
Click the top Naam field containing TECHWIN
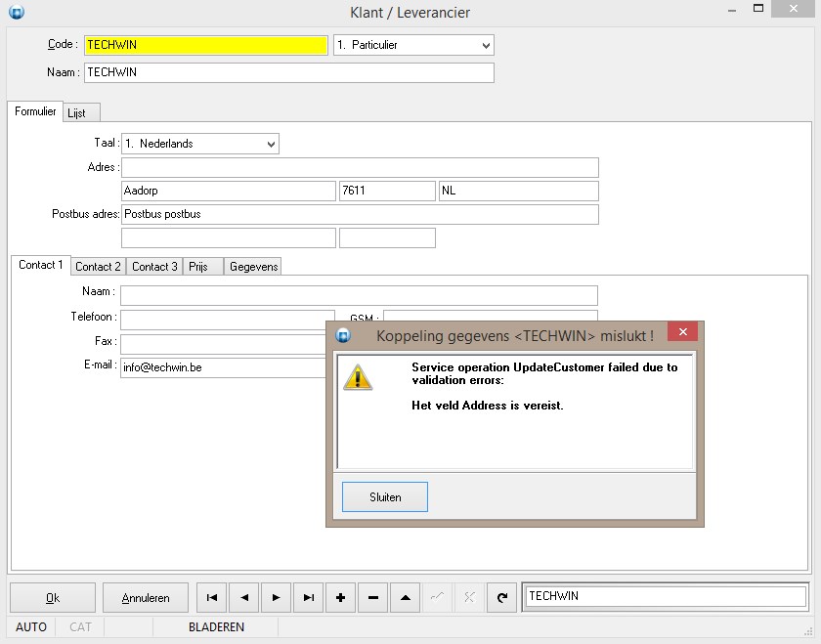pyautogui.click(x=289, y=72)
